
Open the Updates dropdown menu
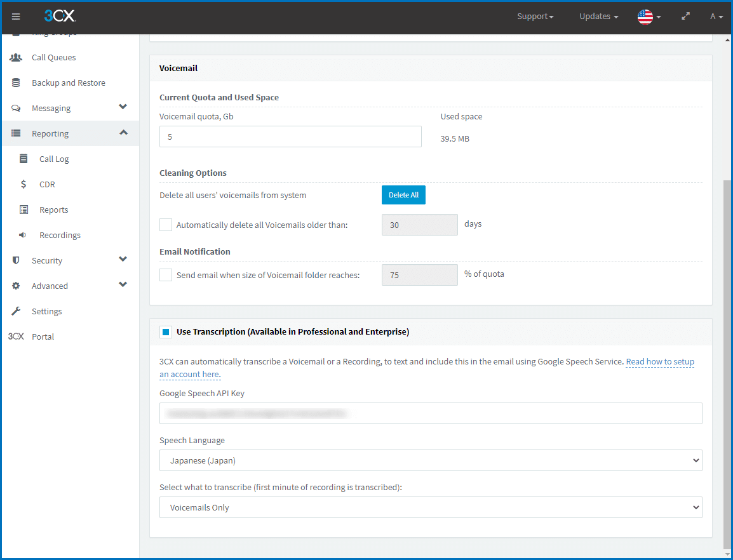pyautogui.click(x=599, y=17)
